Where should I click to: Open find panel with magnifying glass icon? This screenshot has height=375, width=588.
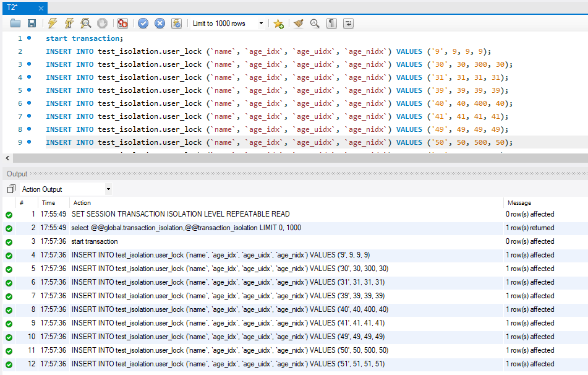[315, 24]
